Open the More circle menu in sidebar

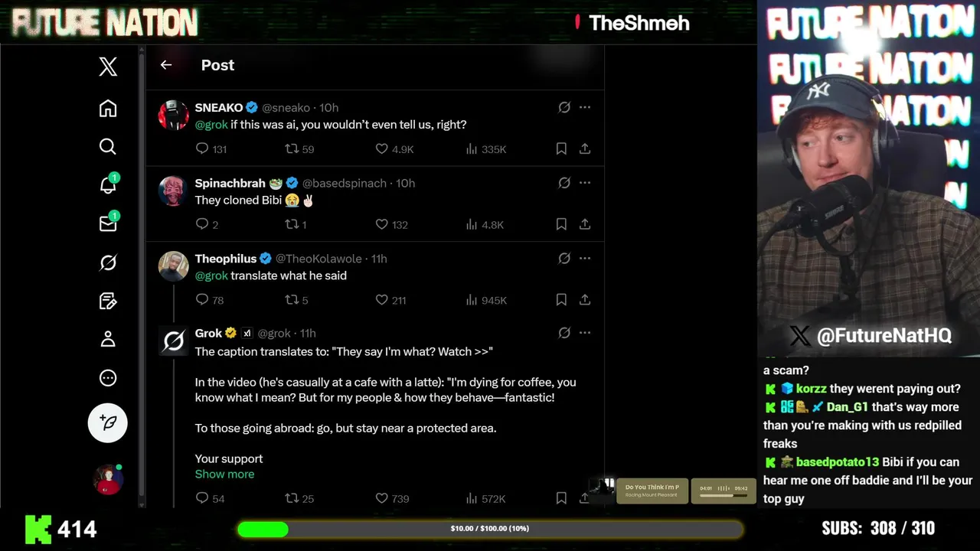click(108, 377)
